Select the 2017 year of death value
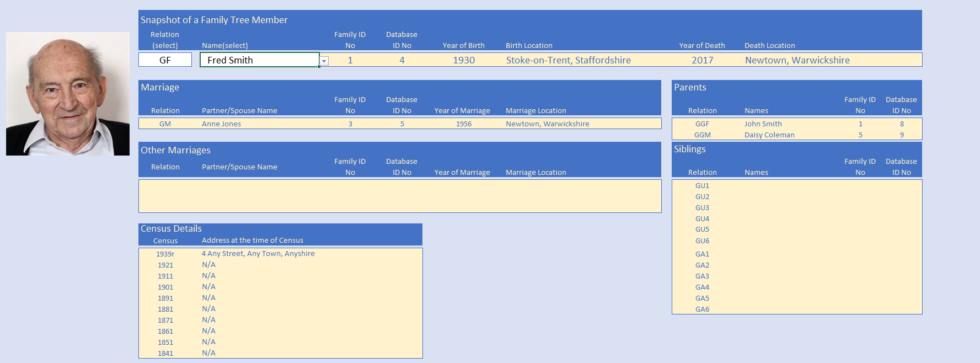The image size is (980, 363). pos(702,60)
